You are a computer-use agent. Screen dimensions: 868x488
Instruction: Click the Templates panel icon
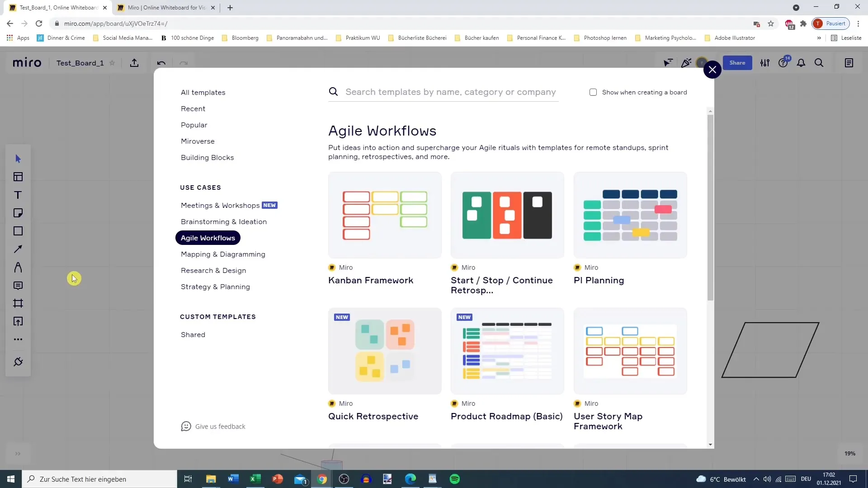[x=18, y=177]
